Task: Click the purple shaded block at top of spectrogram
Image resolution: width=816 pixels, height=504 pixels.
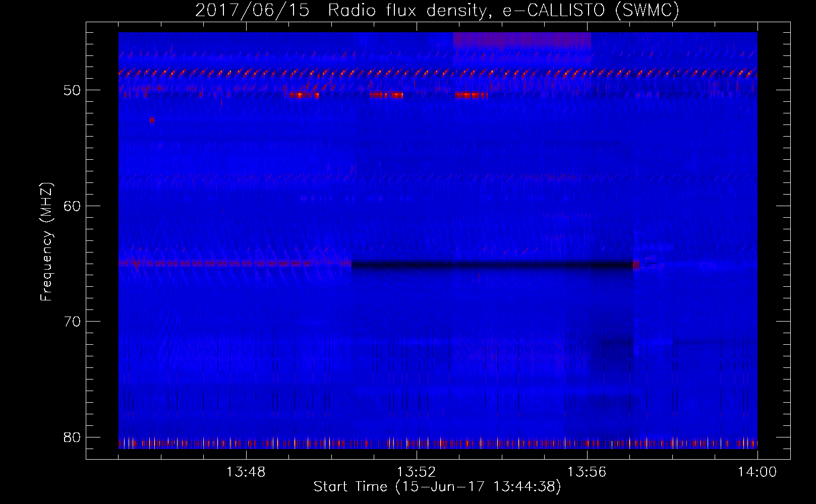Action: [522, 40]
